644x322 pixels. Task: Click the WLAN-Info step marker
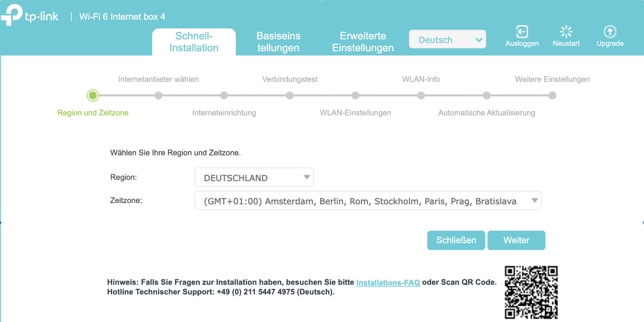click(421, 95)
